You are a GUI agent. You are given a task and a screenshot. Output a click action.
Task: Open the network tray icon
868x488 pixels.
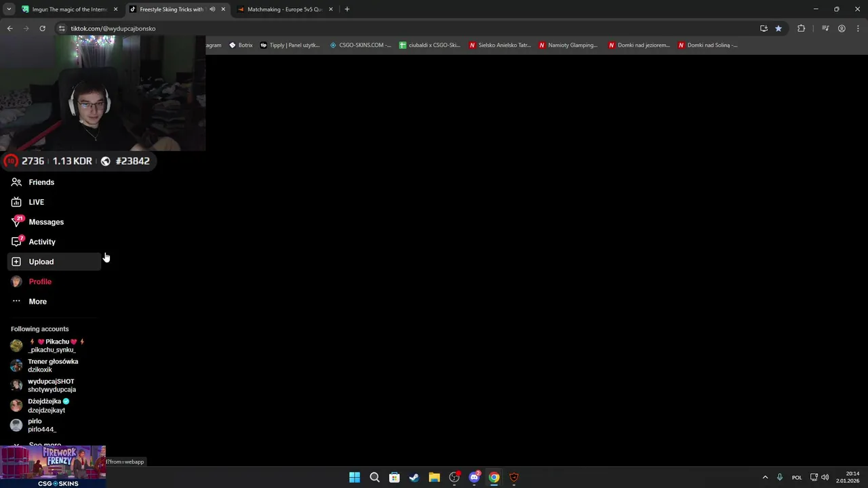[814, 477]
